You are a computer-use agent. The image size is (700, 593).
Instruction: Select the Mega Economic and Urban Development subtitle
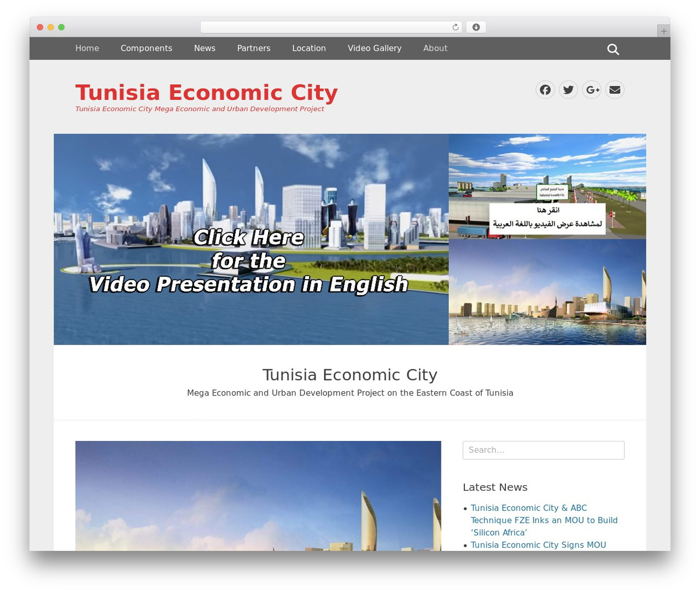[x=350, y=393]
